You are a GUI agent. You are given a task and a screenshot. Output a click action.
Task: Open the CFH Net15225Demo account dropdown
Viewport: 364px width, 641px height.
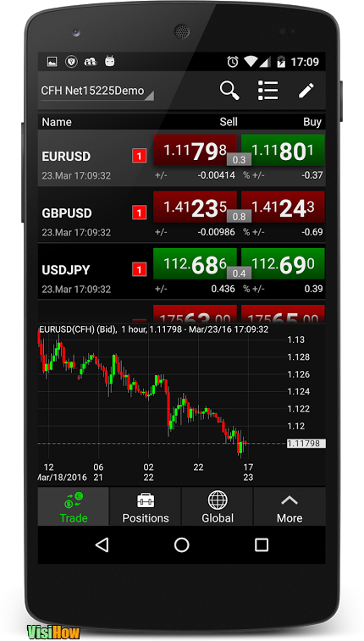click(97, 91)
